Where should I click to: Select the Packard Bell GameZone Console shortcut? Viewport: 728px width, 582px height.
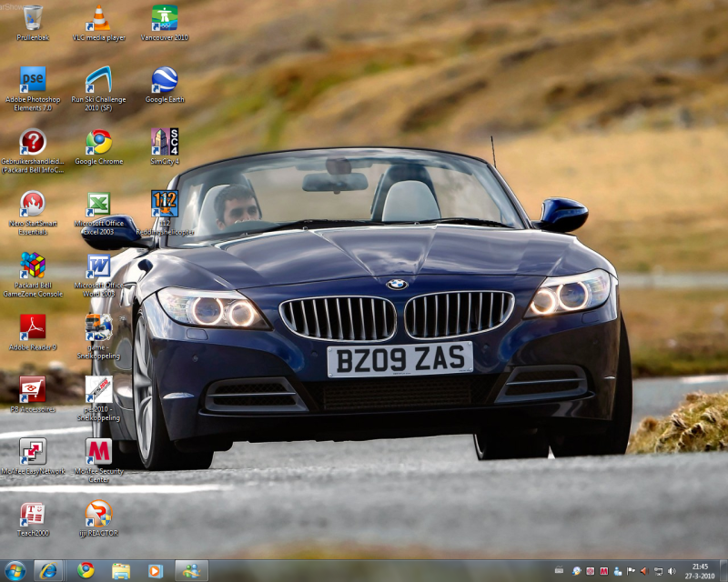tap(33, 275)
